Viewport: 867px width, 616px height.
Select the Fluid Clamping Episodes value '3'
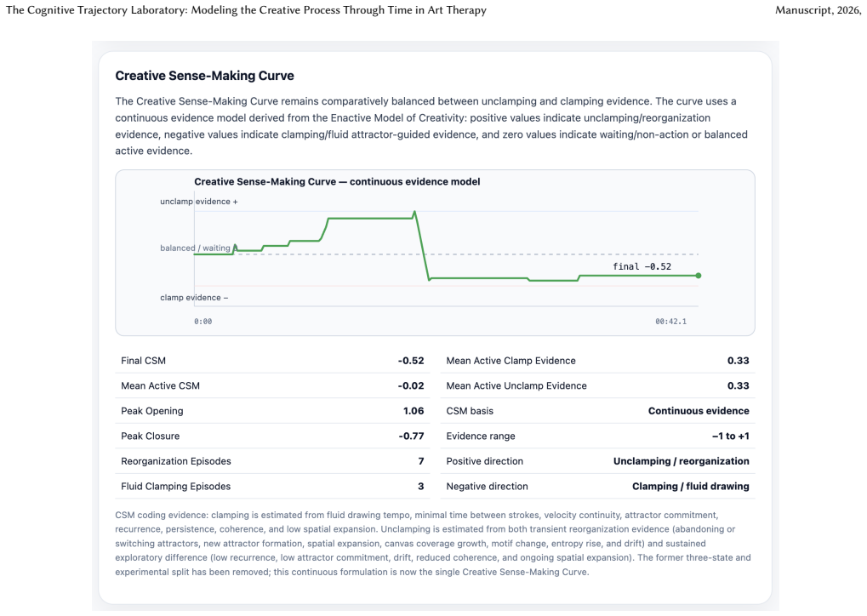coord(421,486)
